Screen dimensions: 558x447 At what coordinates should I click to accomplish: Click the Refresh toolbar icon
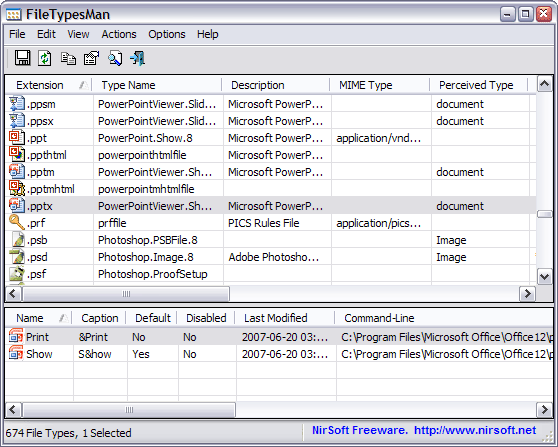coord(45,58)
